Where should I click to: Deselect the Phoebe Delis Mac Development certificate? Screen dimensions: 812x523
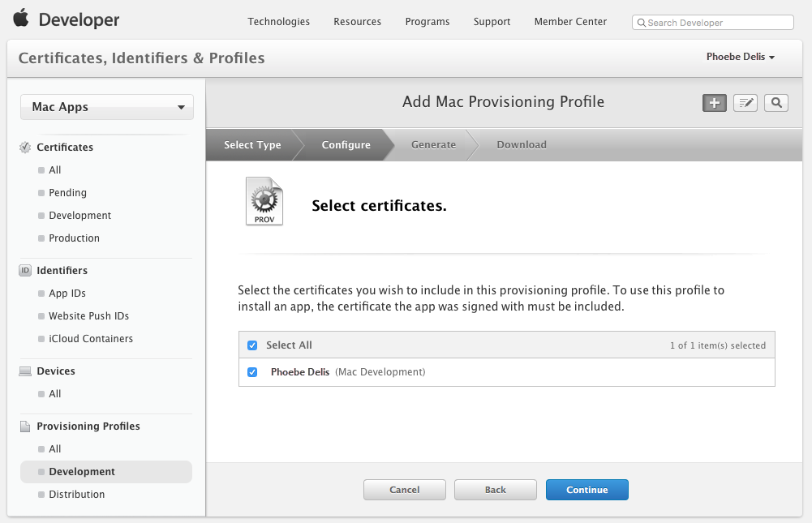(x=252, y=371)
